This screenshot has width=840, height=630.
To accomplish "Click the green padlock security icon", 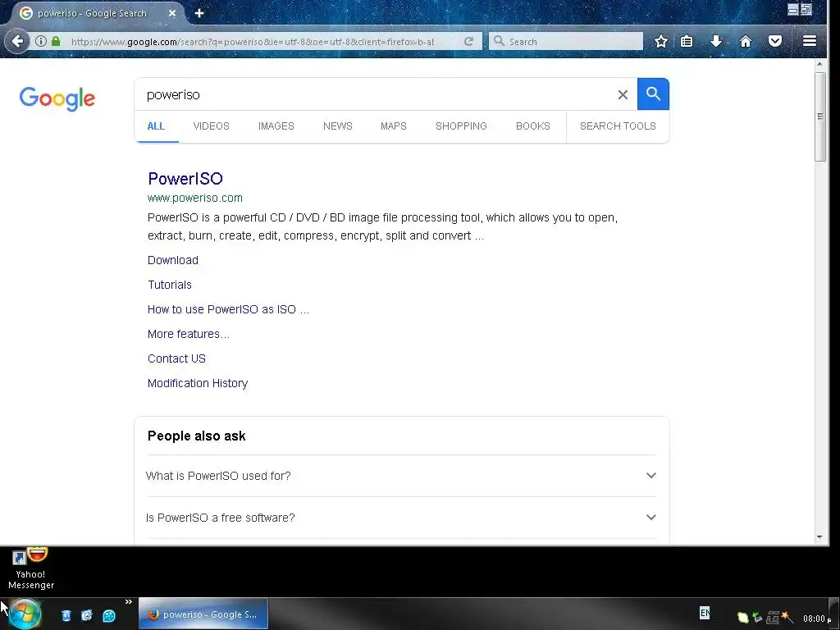I will pyautogui.click(x=55, y=41).
